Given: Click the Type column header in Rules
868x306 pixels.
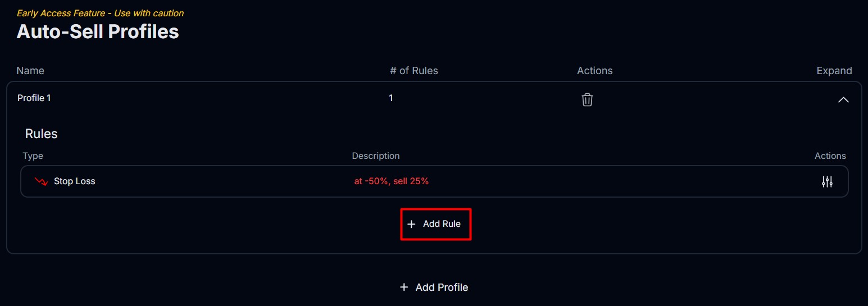Looking at the screenshot, I should [x=33, y=156].
